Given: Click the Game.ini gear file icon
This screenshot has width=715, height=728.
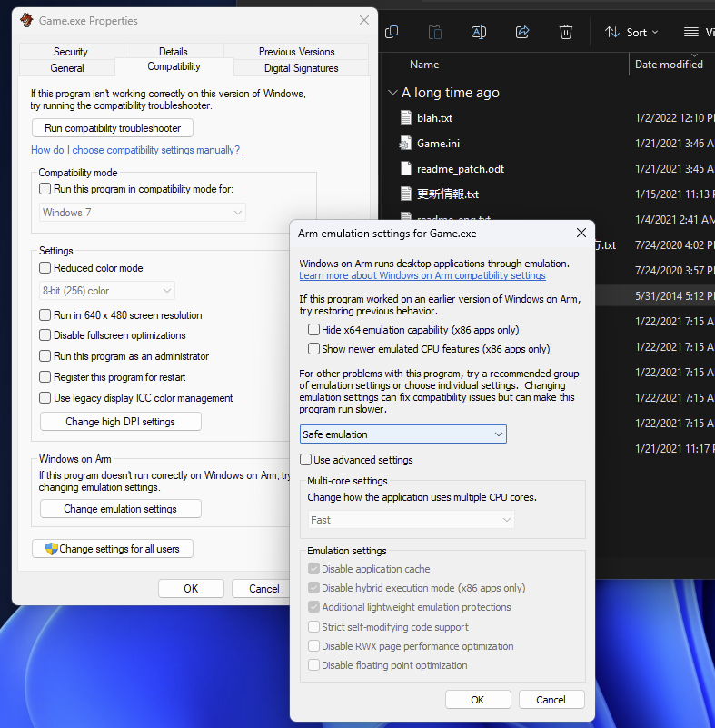Looking at the screenshot, I should pyautogui.click(x=405, y=143).
